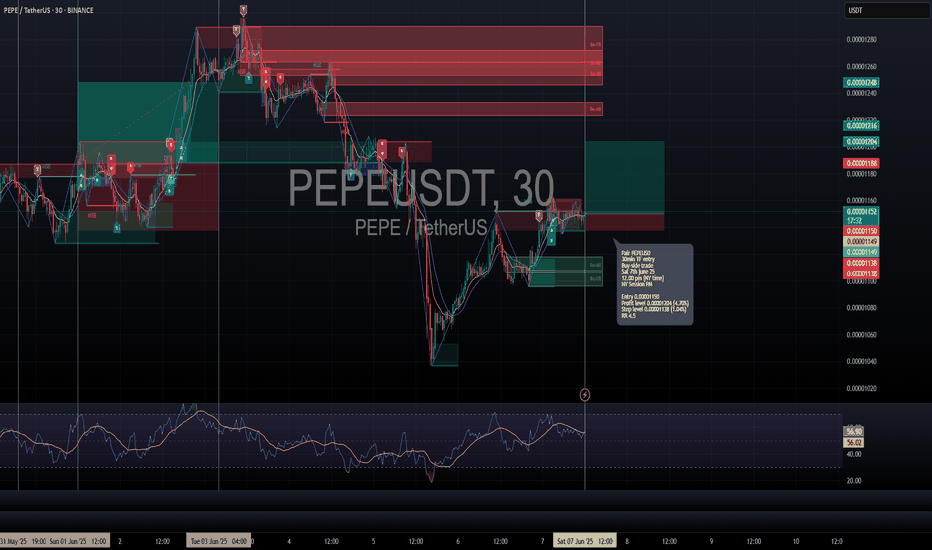Click the 0.00001060 price axis tick
Image resolution: width=932 pixels, height=550 pixels.
[x=861, y=335]
